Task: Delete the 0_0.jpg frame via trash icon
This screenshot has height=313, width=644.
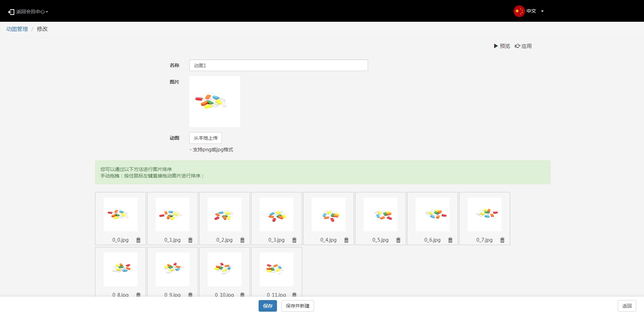Action: (138, 240)
